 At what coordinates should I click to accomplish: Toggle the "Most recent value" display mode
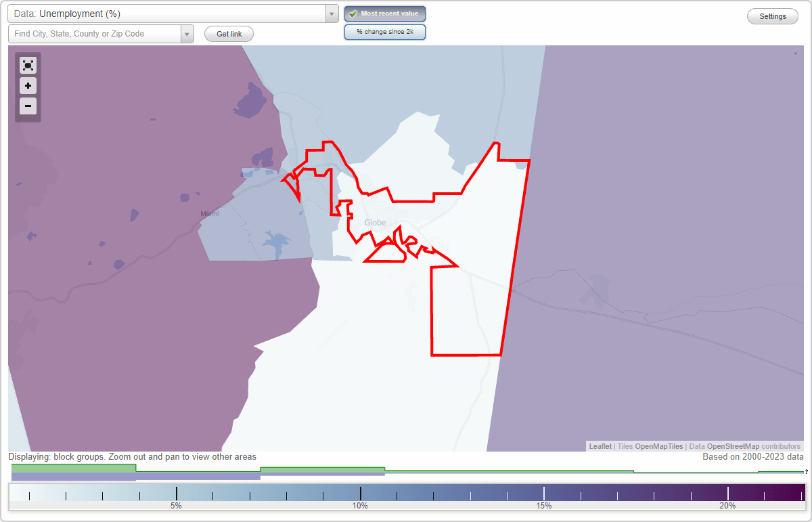tap(384, 14)
